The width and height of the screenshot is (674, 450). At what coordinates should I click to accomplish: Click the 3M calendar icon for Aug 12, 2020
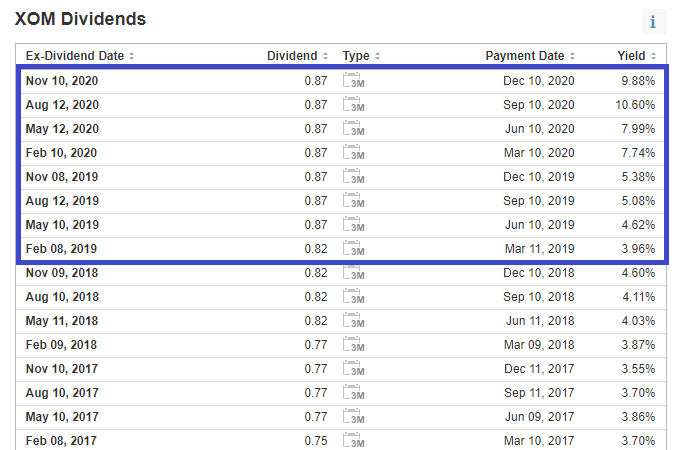coord(354,105)
